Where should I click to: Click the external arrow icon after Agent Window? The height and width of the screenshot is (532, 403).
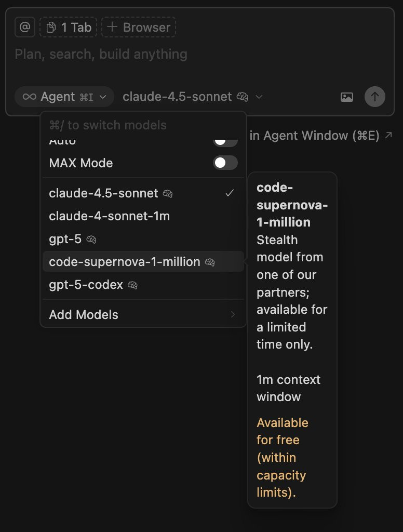click(x=388, y=136)
